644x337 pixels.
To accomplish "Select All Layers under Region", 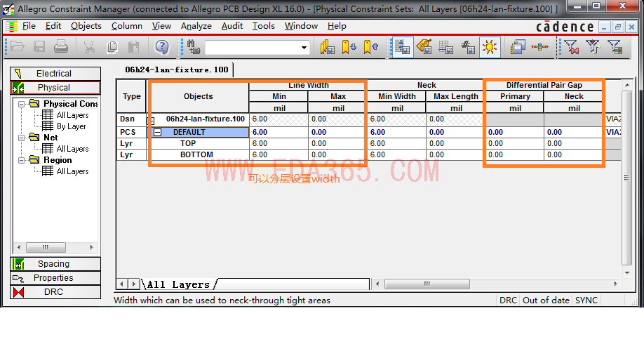I will pos(72,171).
